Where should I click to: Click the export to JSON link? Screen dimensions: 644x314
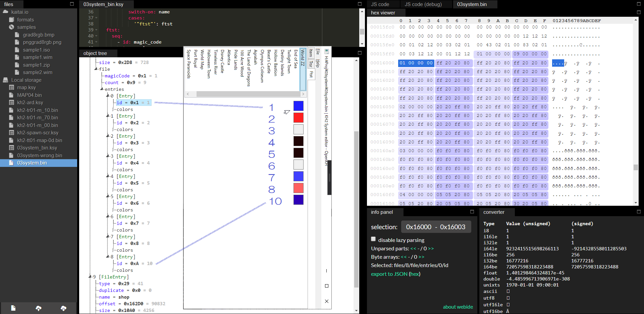(389, 274)
